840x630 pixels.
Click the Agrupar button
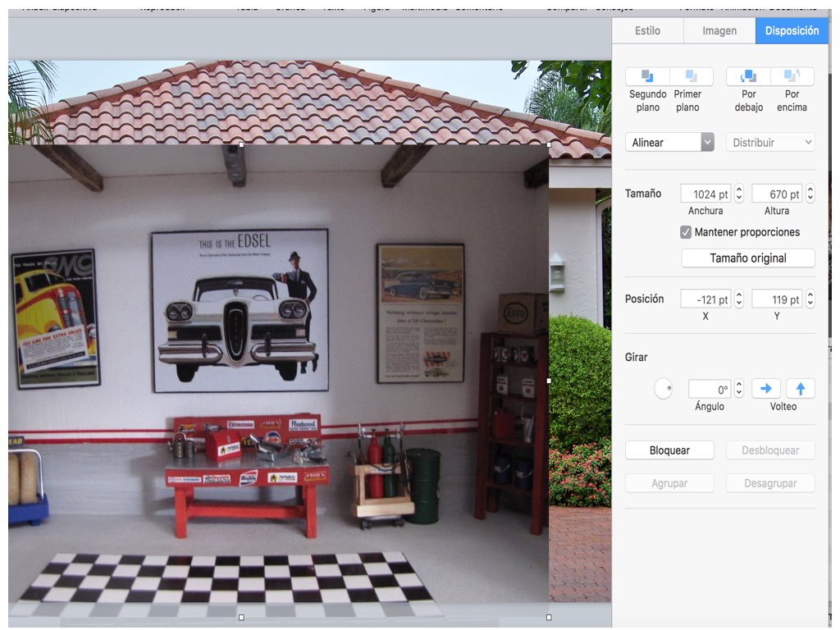pos(669,483)
